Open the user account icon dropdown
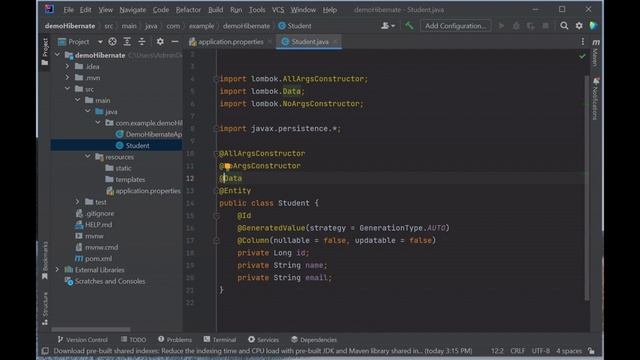Image resolution: width=640 pixels, height=360 pixels. coord(388,26)
